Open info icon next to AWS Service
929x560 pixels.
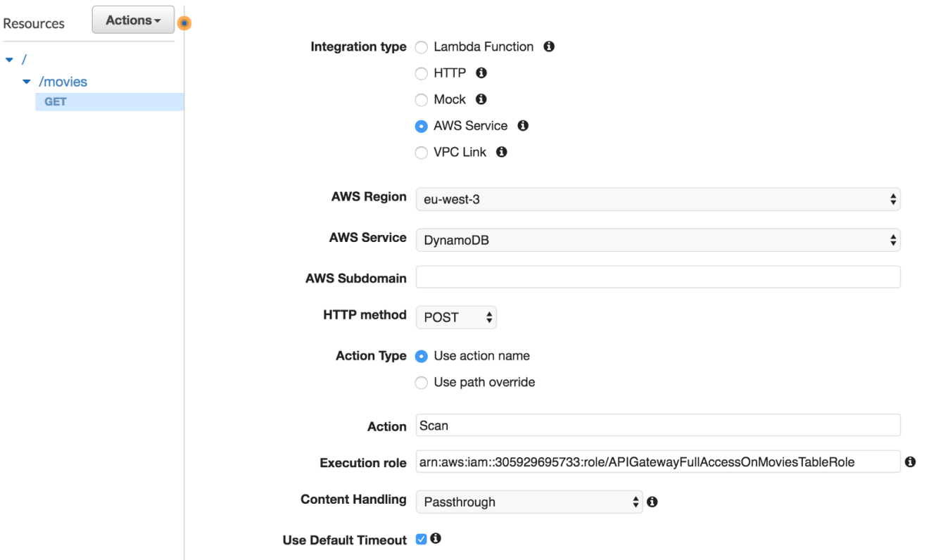coord(523,126)
